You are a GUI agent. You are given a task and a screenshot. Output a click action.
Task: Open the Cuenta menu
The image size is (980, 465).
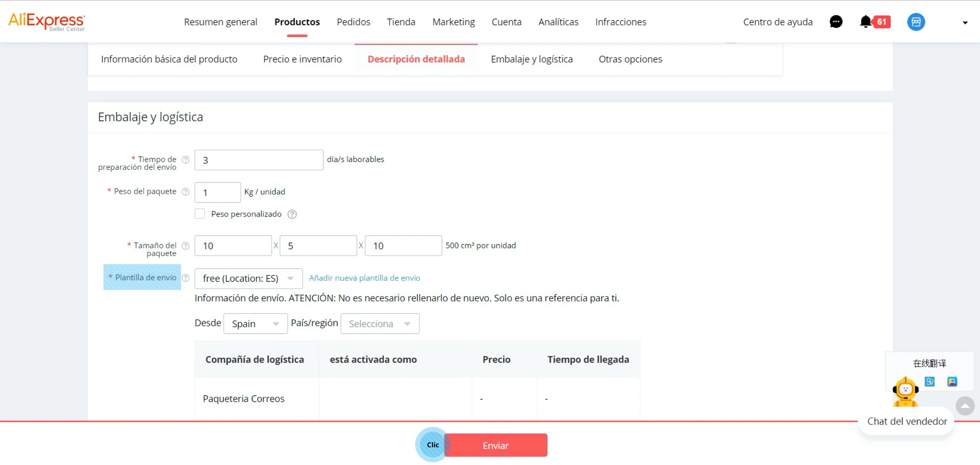coord(506,22)
